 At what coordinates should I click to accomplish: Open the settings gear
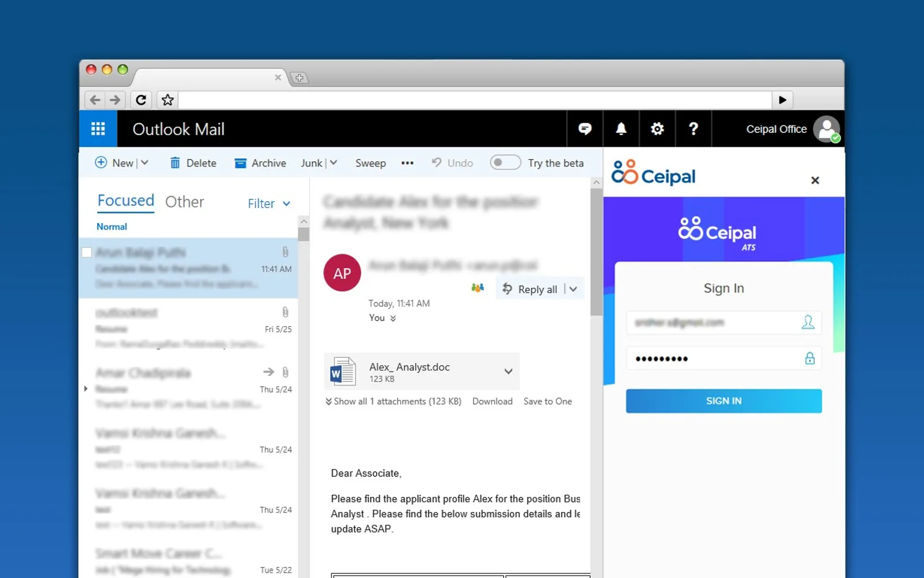pyautogui.click(x=657, y=129)
